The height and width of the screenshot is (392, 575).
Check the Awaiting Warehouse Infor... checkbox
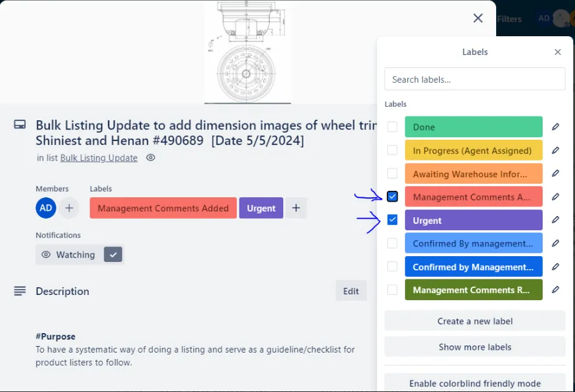click(392, 173)
